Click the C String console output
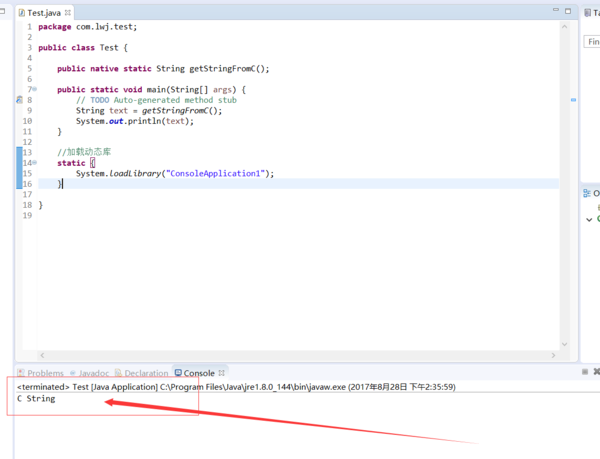This screenshot has height=459, width=600. pyautogui.click(x=36, y=399)
